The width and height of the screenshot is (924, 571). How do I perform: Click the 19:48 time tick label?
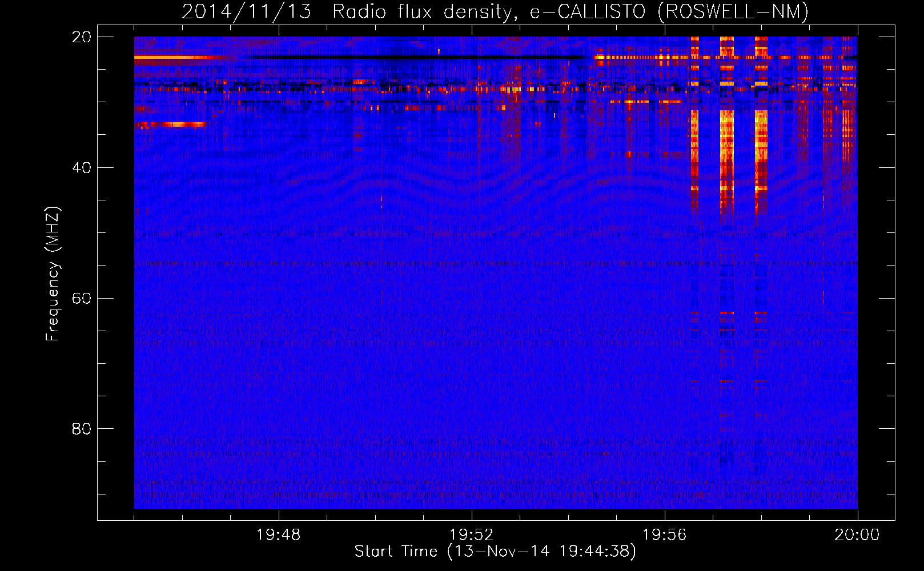[x=279, y=535]
